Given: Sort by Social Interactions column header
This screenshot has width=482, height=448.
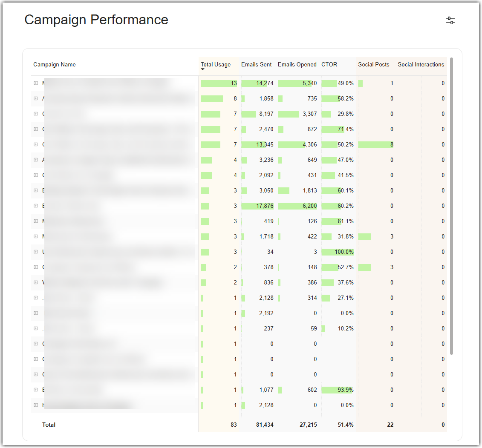Looking at the screenshot, I should coord(421,65).
